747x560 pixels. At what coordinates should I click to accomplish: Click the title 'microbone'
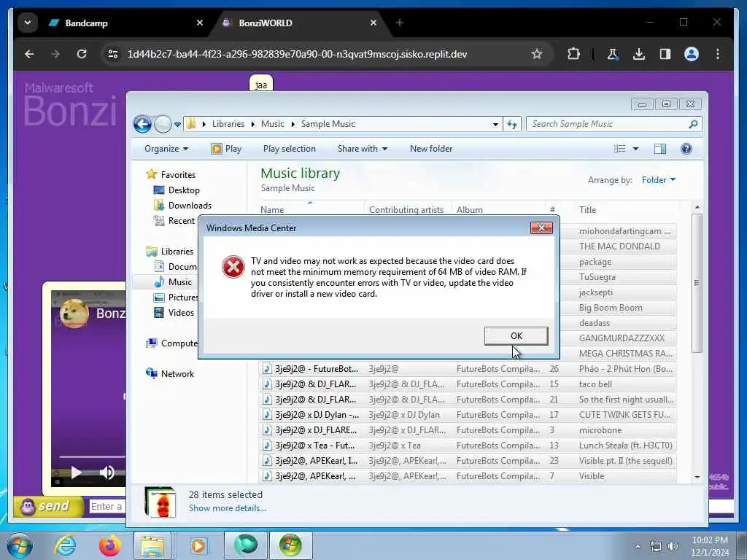(600, 430)
